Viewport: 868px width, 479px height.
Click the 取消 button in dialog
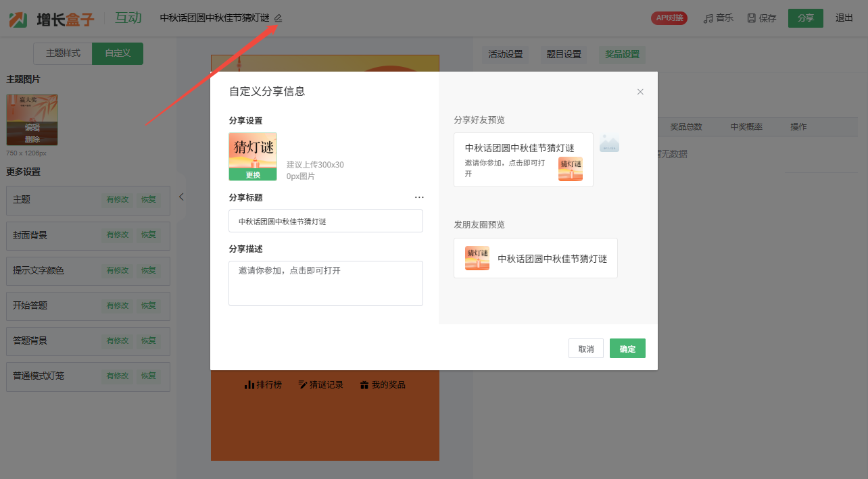pos(585,349)
